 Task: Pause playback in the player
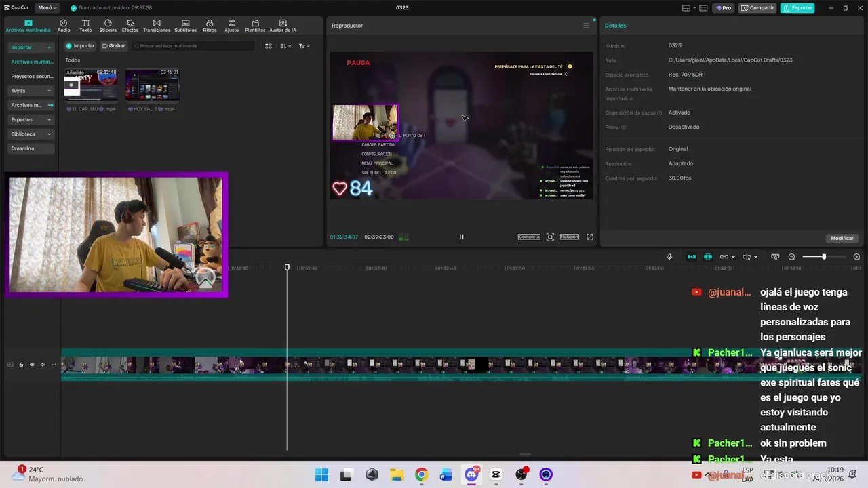[461, 237]
